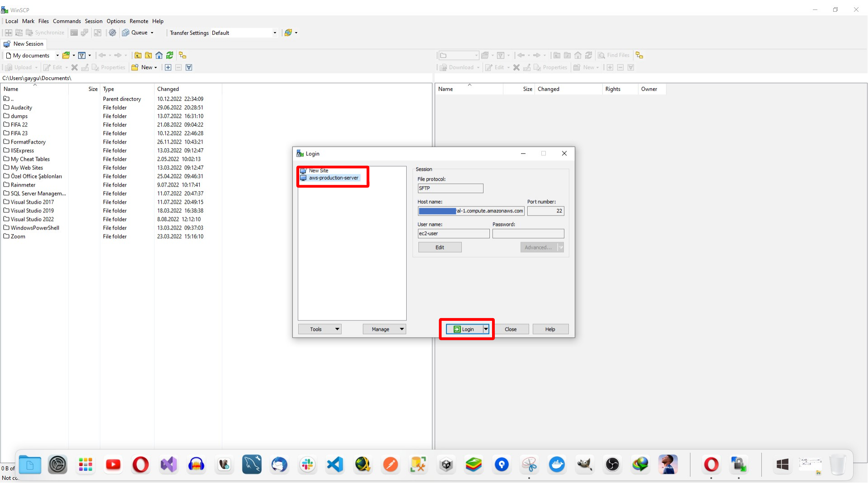
Task: Open Visual Studio from the dock
Action: [x=169, y=465]
